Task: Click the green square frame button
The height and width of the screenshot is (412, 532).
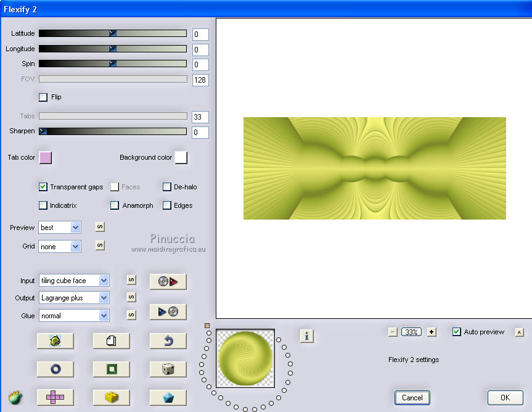Action: pyautogui.click(x=112, y=369)
